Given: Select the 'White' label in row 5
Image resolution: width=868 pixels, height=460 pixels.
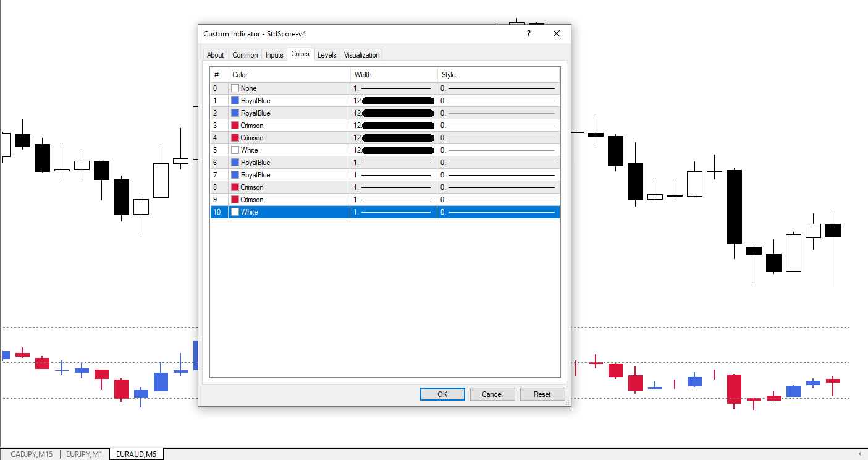Looking at the screenshot, I should click(x=250, y=150).
